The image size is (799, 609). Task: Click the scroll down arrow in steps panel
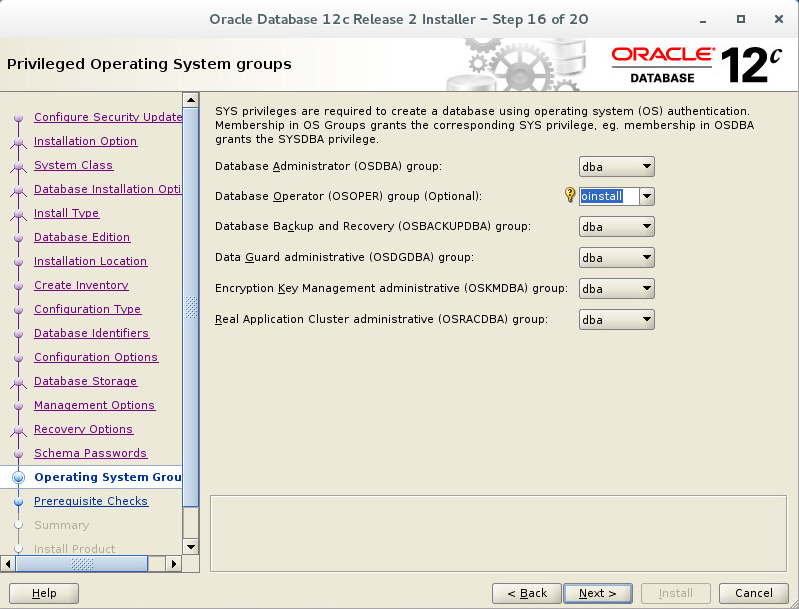coord(191,547)
